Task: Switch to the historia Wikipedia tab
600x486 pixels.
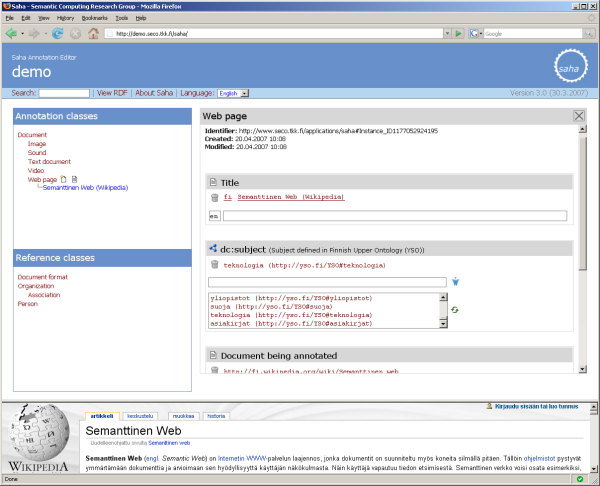Action: coord(216,416)
